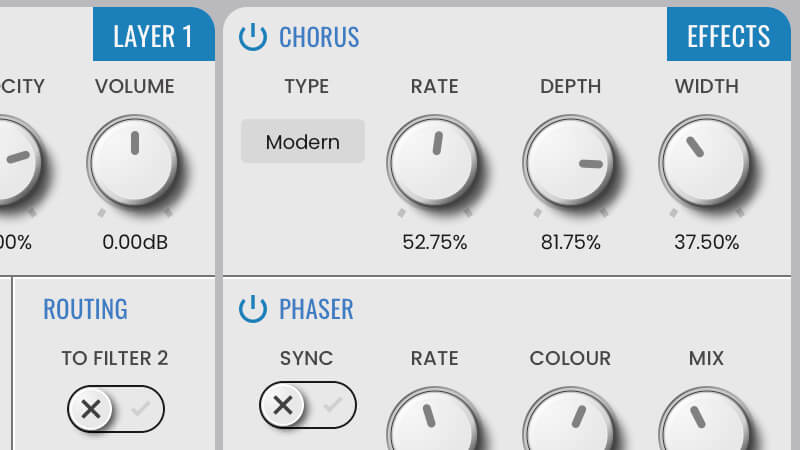Click the 37.50% Chorus Width value
Screen dimensions: 800x450
[x=707, y=242]
